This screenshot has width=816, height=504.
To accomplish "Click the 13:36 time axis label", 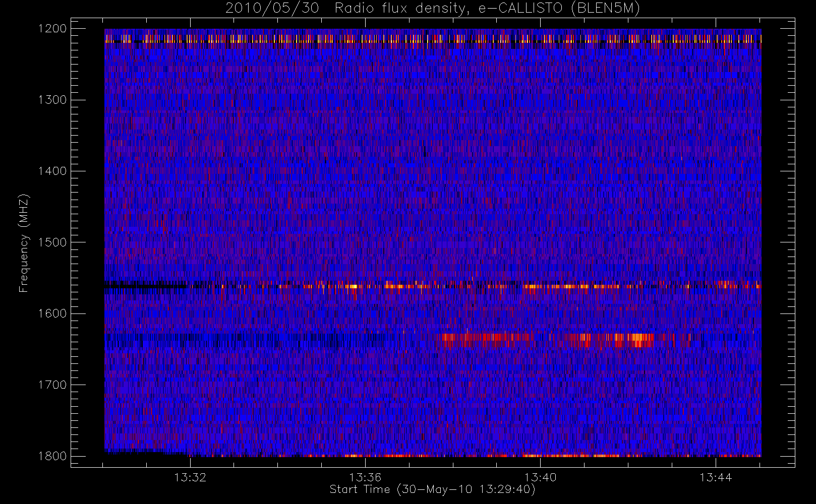I will 365,477.
